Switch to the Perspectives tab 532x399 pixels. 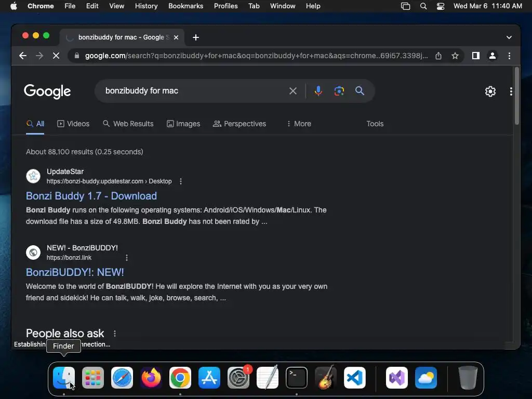click(x=240, y=124)
